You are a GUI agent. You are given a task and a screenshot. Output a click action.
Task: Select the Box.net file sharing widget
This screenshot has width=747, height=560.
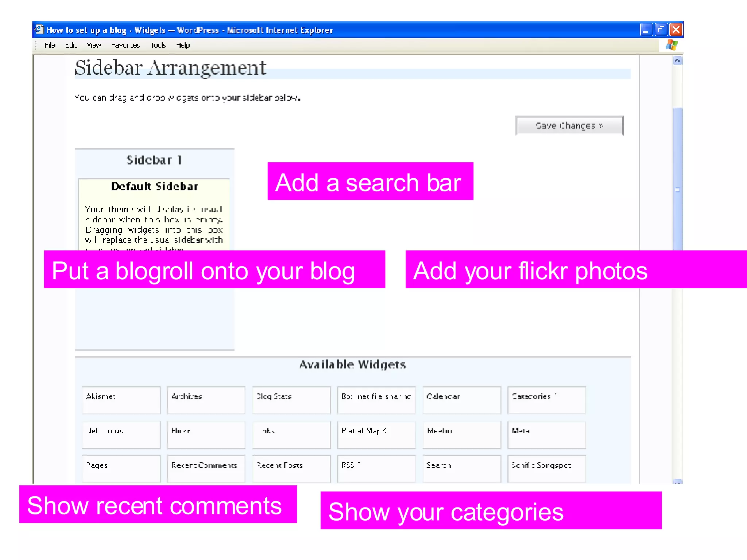376,400
